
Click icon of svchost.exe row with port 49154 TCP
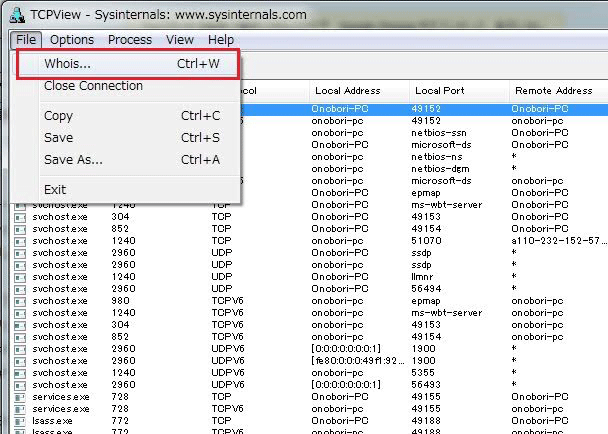tap(20, 230)
